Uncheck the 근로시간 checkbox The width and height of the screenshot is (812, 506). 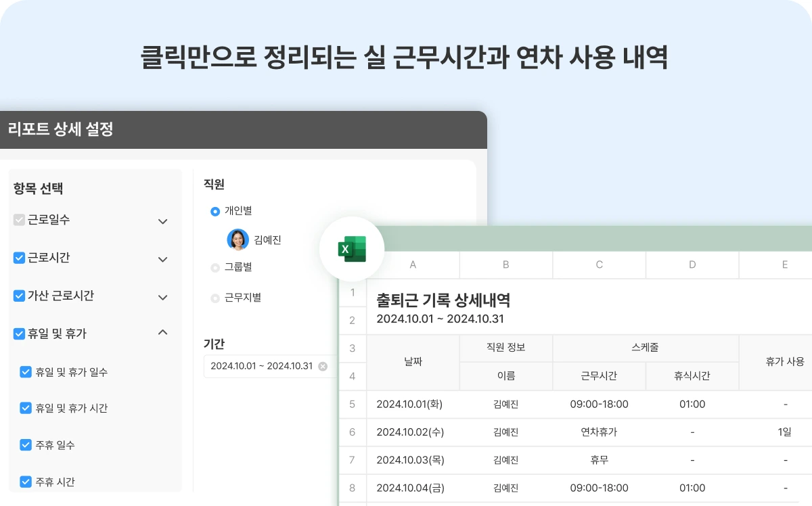coord(19,258)
